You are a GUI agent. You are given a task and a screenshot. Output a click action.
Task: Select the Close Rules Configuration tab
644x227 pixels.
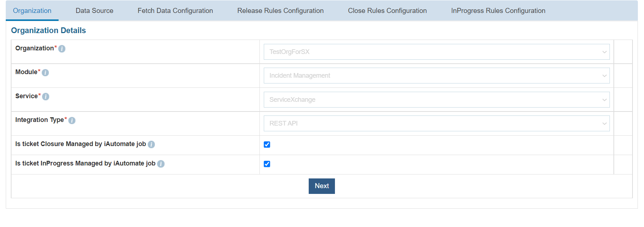pos(387,11)
